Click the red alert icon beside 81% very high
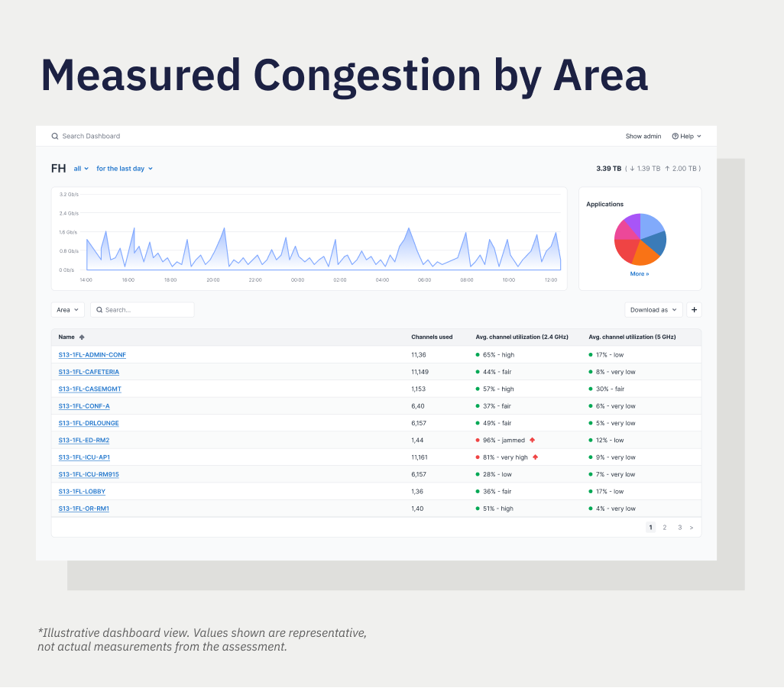The width and height of the screenshot is (784, 688). (536, 457)
